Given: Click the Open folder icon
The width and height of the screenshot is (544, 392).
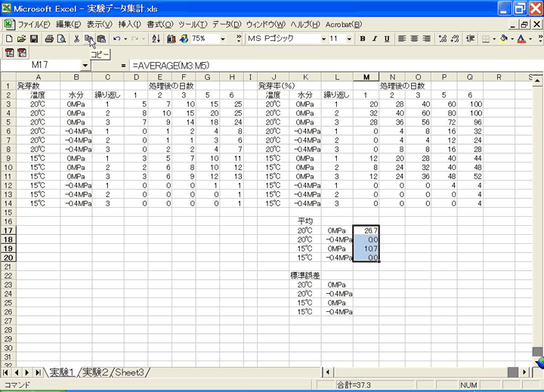Looking at the screenshot, I should point(21,39).
